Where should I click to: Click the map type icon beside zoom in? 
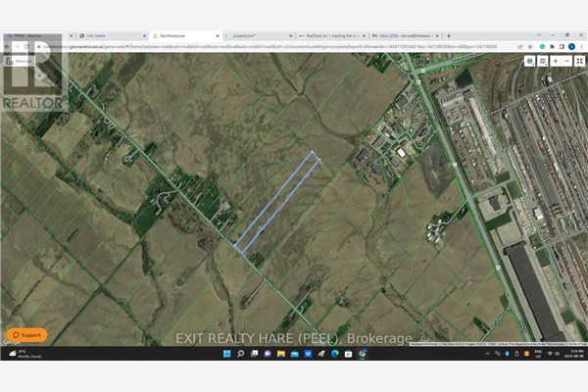coord(542,61)
